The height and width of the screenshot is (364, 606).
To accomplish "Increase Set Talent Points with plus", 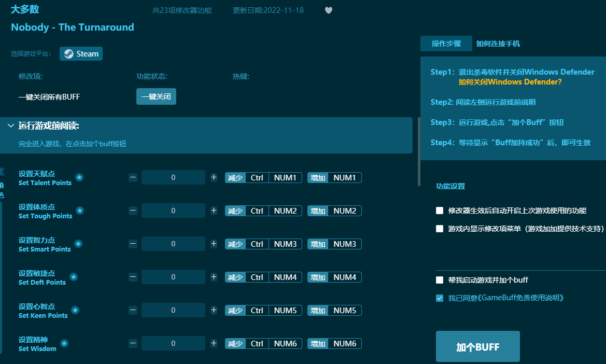I will click(214, 177).
